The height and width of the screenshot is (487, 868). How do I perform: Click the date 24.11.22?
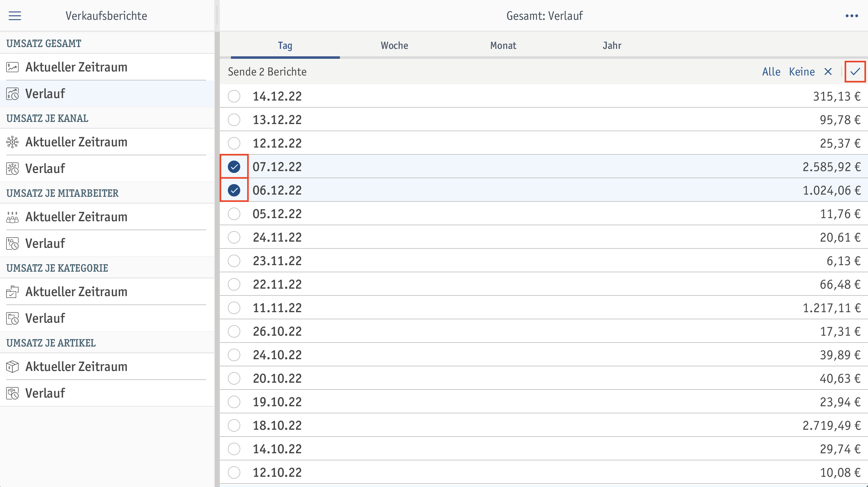tap(277, 237)
